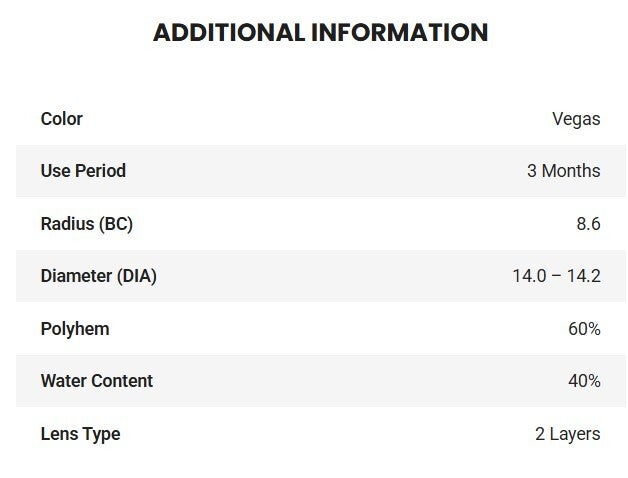Select the Lens Type label
Viewport: 628px width, 478px height.
[x=80, y=434]
